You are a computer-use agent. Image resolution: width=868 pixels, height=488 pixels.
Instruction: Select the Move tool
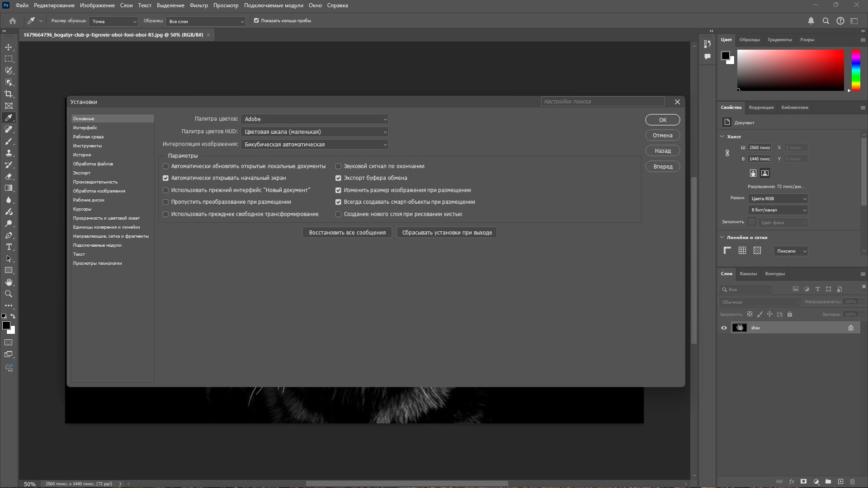click(9, 47)
